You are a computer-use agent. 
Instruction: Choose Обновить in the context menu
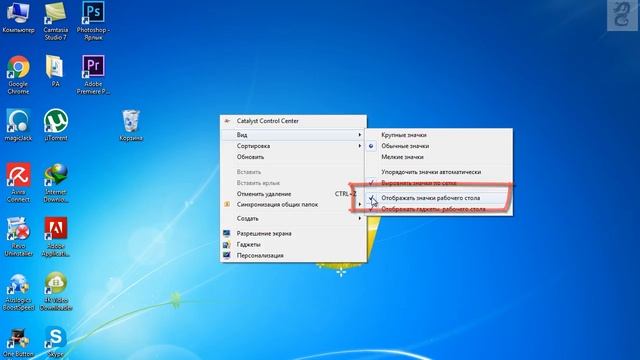tap(293, 157)
